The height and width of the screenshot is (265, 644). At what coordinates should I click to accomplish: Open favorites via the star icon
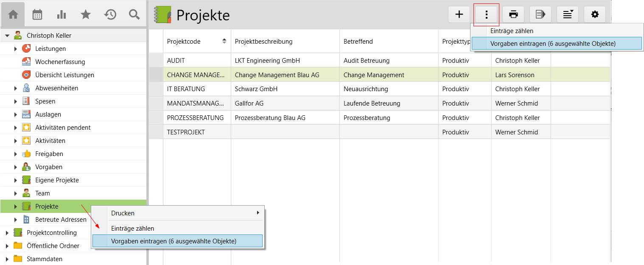pos(86,14)
